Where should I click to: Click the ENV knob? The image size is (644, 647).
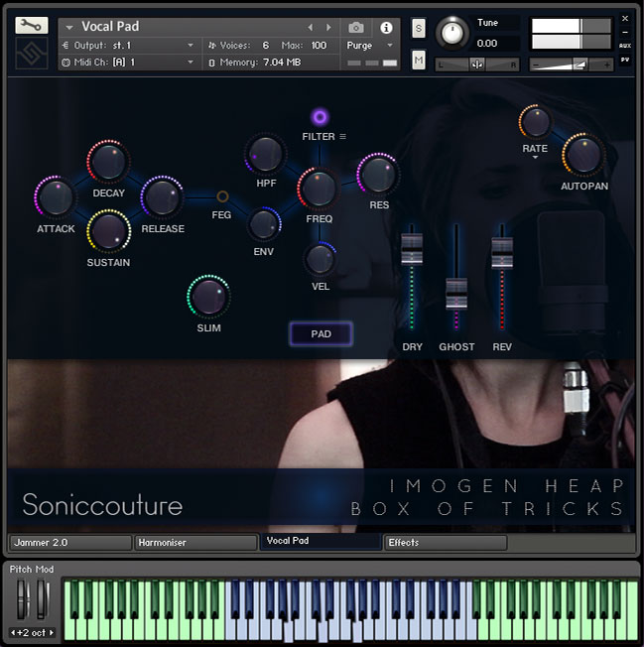263,224
